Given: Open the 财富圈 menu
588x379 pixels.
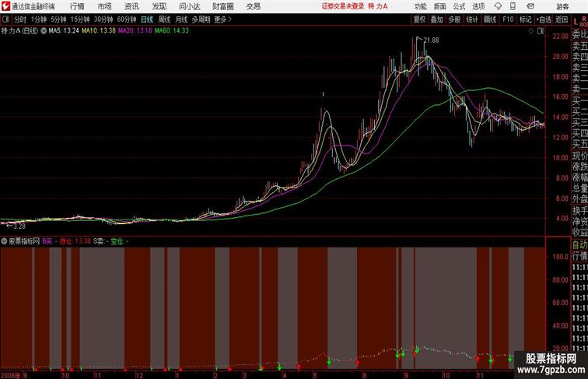Looking at the screenshot, I should (223, 6).
